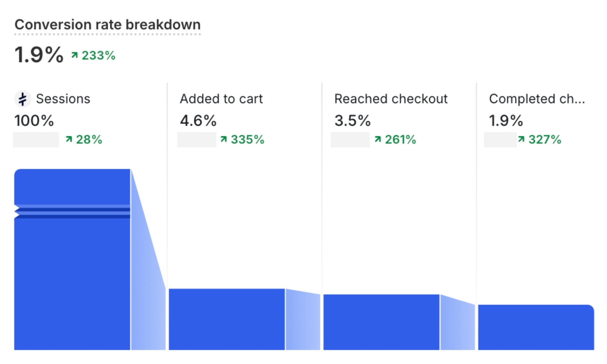The height and width of the screenshot is (364, 607).
Task: Select the Completed checkout funnel bar
Action: pos(536,327)
